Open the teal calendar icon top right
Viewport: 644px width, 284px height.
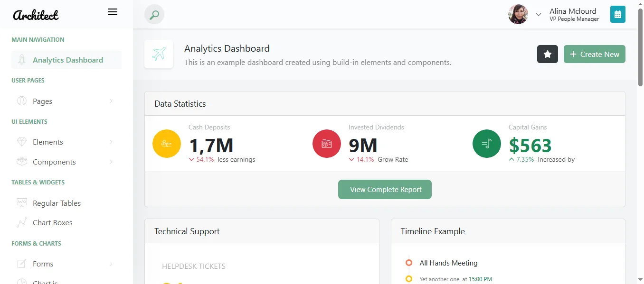coord(617,14)
